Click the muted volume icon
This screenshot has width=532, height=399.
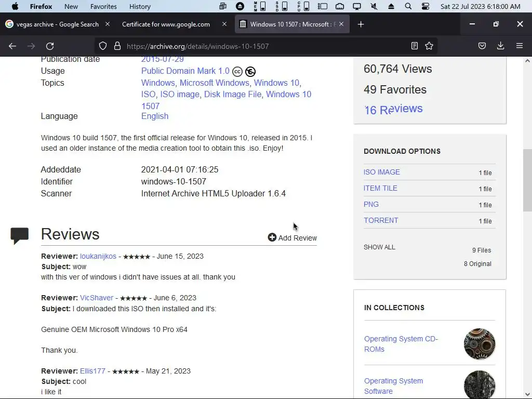click(x=374, y=6)
